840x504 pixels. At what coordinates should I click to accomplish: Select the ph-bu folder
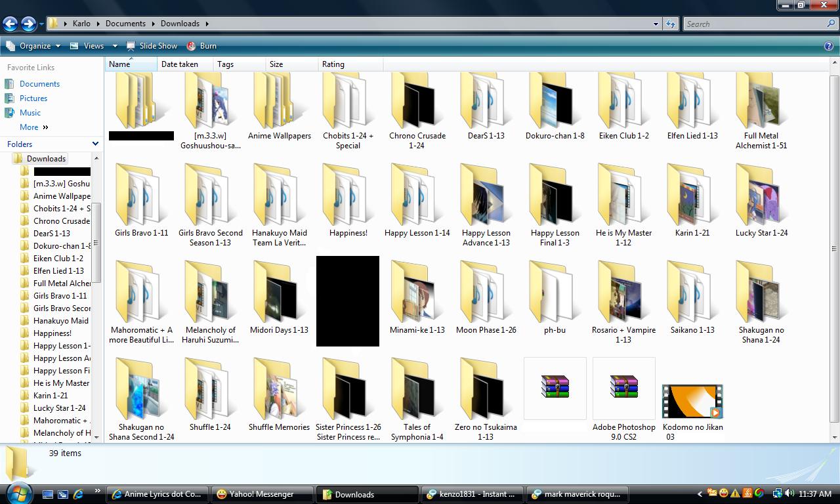pyautogui.click(x=555, y=297)
